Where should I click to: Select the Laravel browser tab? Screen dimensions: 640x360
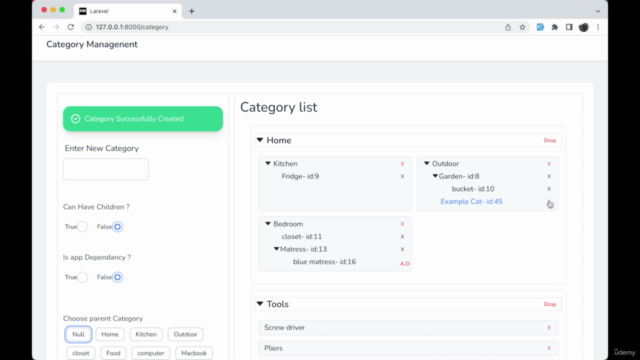[128, 11]
